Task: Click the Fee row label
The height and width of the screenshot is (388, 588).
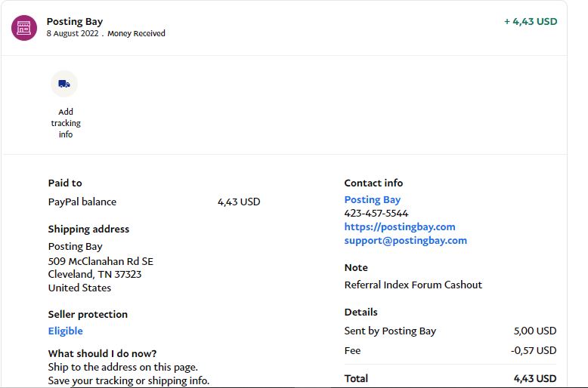Action: coord(352,350)
